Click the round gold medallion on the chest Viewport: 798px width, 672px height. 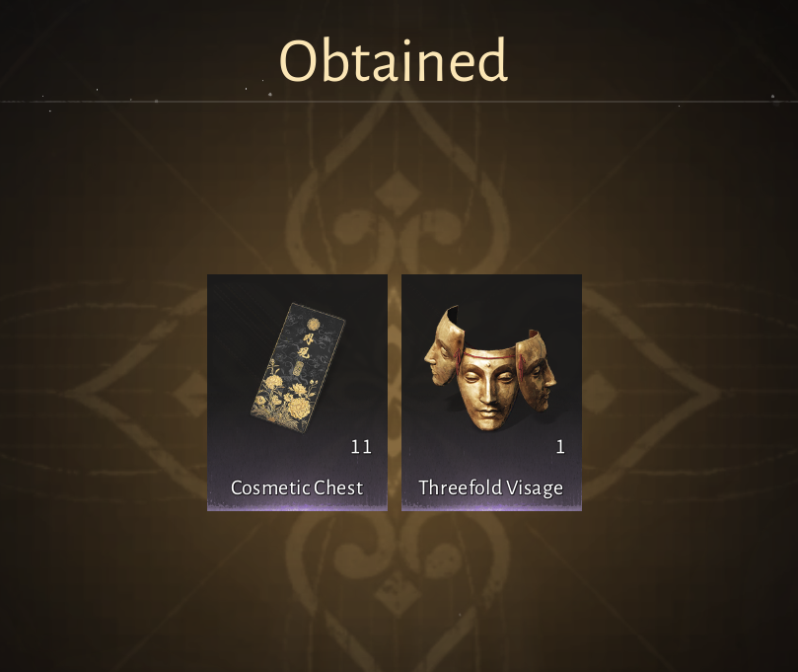pos(312,324)
